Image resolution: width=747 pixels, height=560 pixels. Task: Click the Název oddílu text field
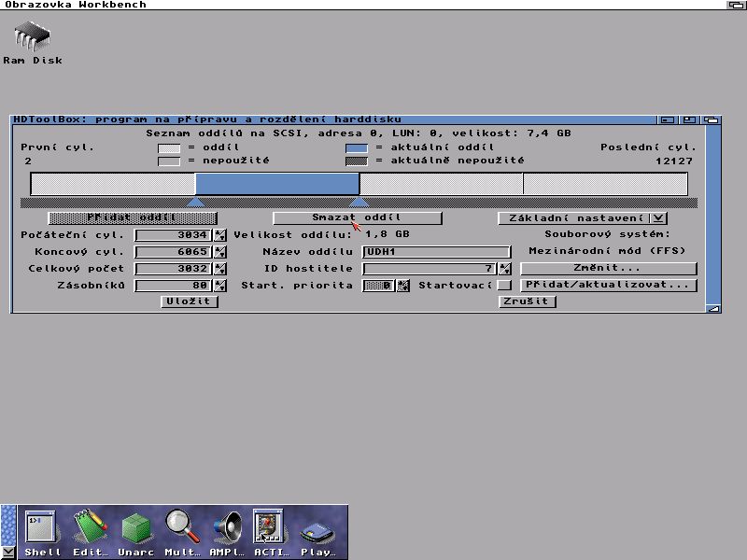pyautogui.click(x=436, y=252)
